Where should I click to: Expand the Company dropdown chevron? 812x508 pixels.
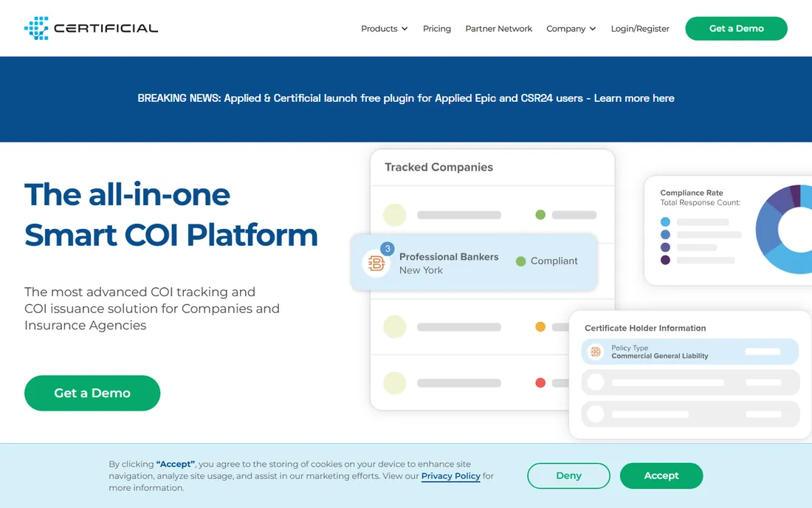point(593,29)
